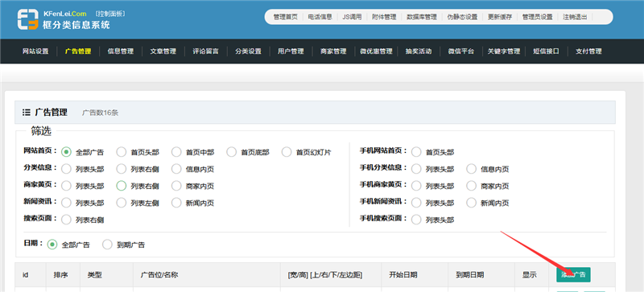The width and height of the screenshot is (644, 292).
Task: Open 数据库管理 in the top bar
Action: [422, 17]
